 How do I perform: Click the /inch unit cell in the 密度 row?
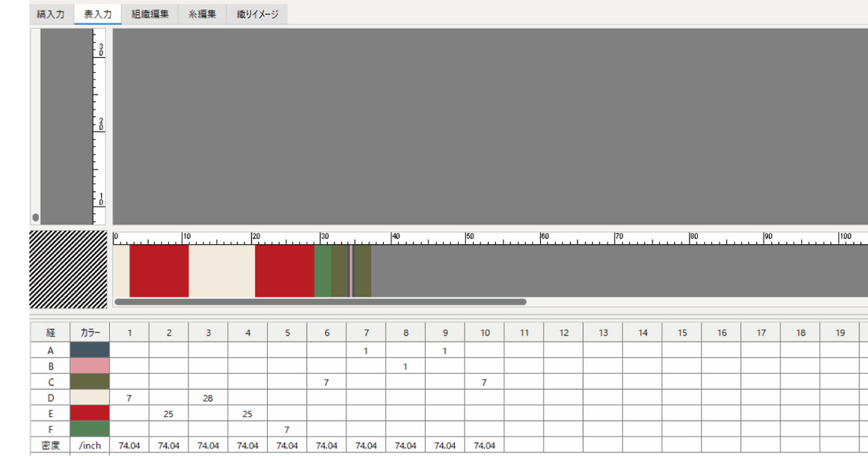coord(90,446)
